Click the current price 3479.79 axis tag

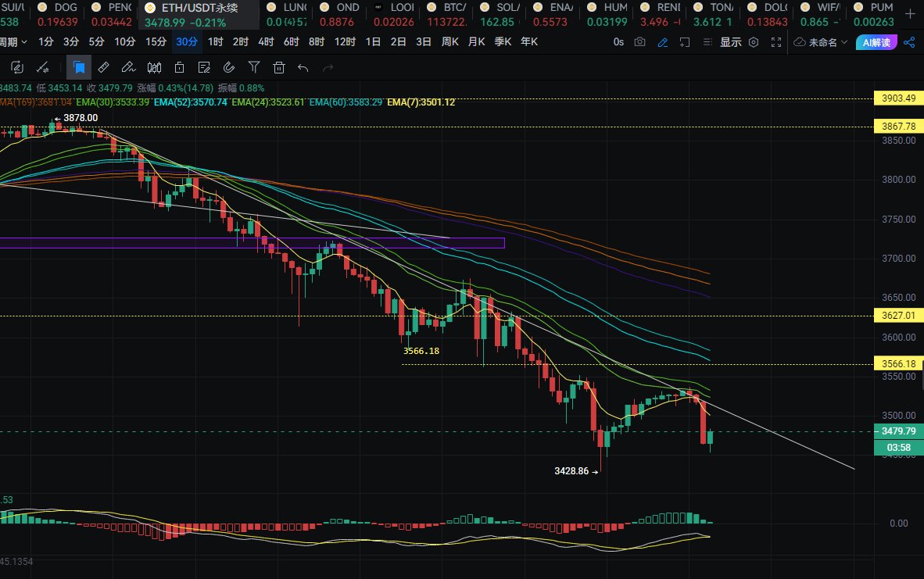click(x=898, y=431)
